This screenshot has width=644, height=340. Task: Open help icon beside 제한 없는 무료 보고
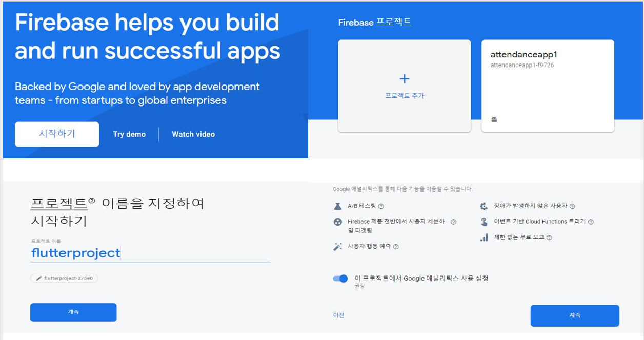click(x=549, y=238)
